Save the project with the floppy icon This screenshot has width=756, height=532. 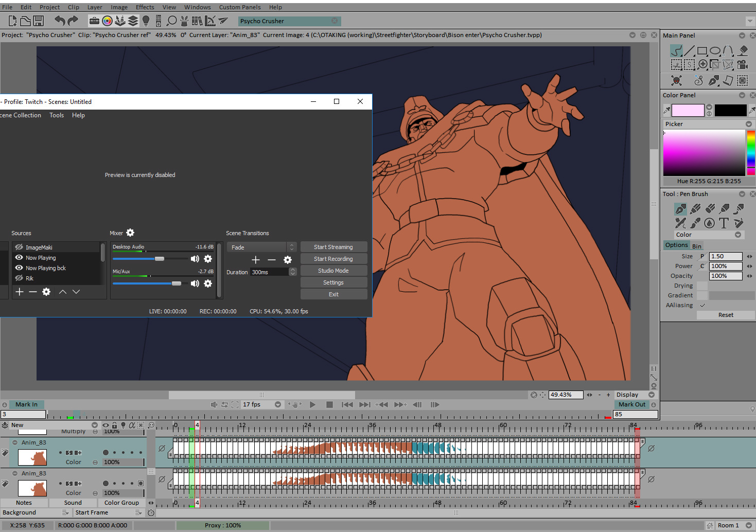[x=38, y=21]
